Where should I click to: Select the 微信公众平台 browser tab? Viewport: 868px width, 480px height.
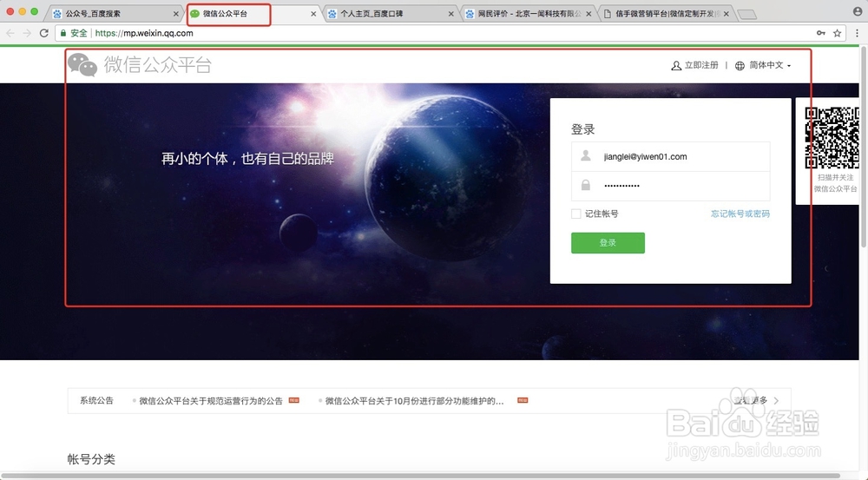(x=252, y=14)
